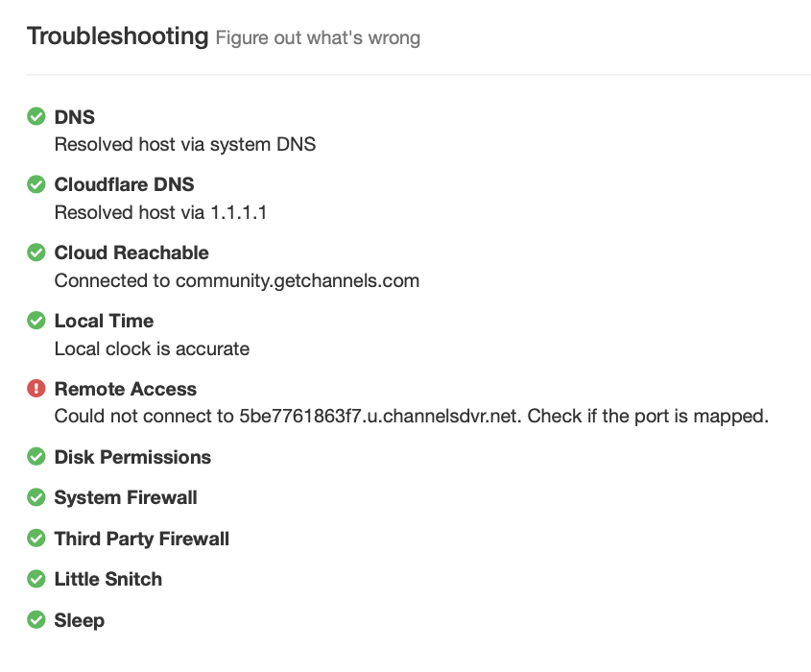The width and height of the screenshot is (811, 672).
Task: Click the 'Could not connect' error message
Action: [x=412, y=417]
